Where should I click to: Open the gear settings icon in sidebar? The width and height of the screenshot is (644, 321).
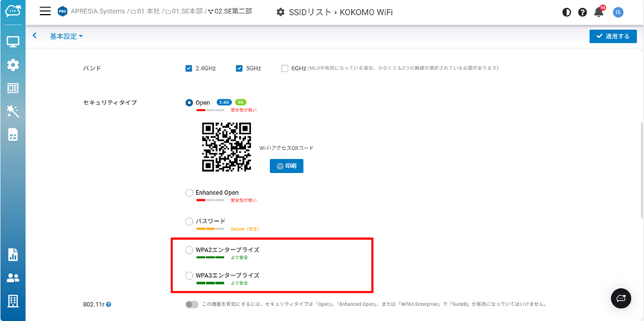point(13,65)
